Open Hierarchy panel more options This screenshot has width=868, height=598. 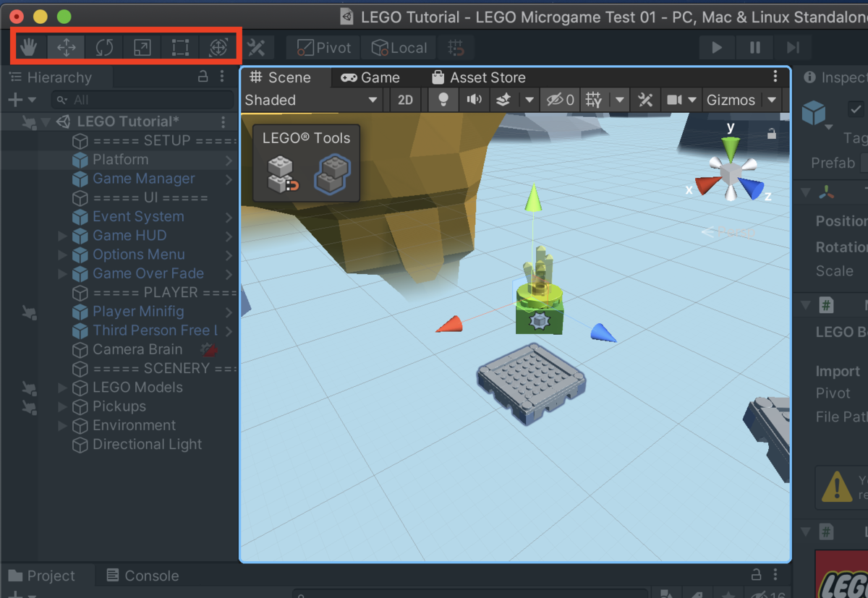pos(223,77)
